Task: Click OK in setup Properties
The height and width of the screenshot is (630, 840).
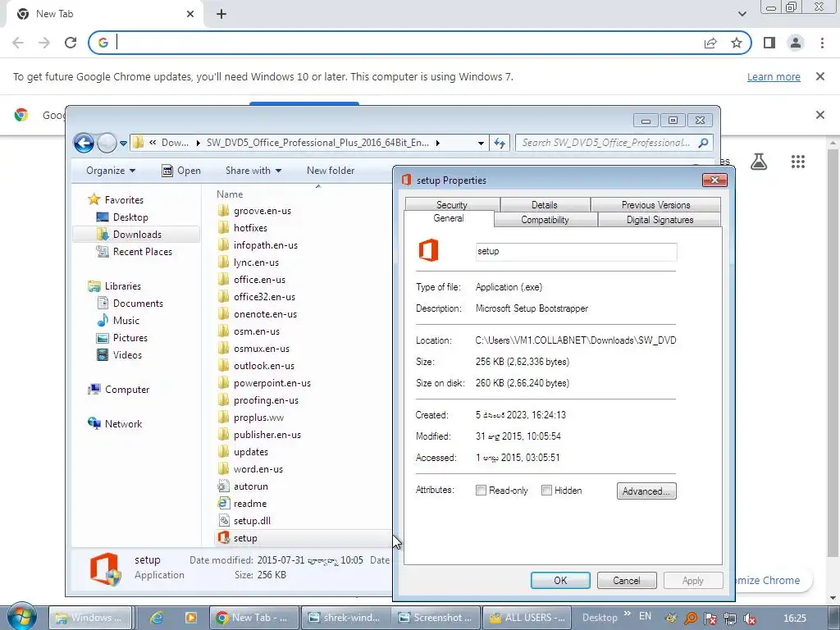Action: coord(560,580)
